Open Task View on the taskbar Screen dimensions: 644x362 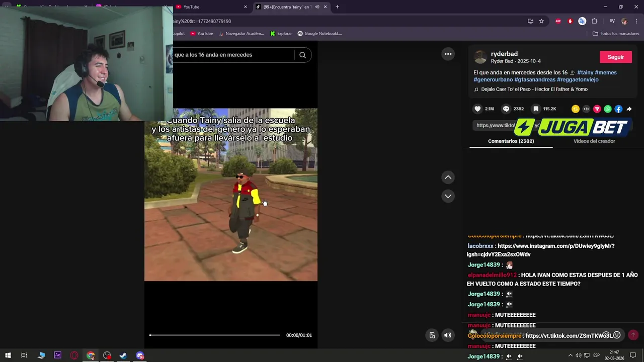pyautogui.click(x=24, y=355)
